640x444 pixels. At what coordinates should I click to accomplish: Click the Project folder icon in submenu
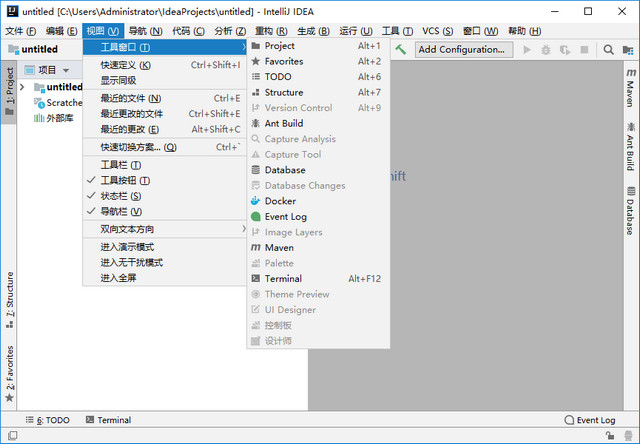[x=256, y=46]
